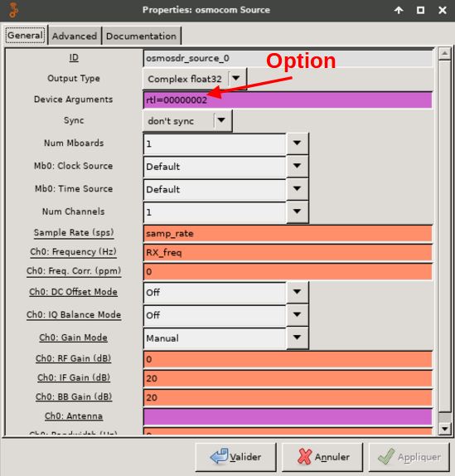The height and width of the screenshot is (476, 455).
Task: Click the Mb0: Clock Source value Default
Action: pyautogui.click(x=163, y=167)
